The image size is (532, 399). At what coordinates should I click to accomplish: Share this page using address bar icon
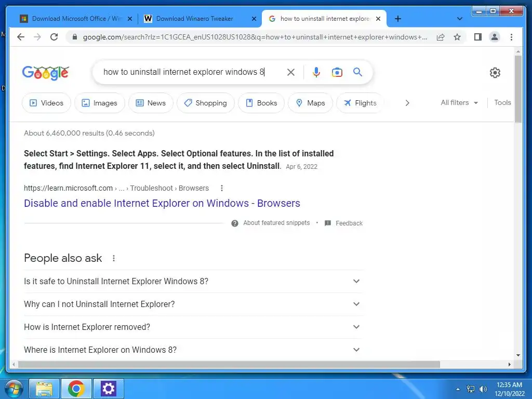(x=441, y=37)
